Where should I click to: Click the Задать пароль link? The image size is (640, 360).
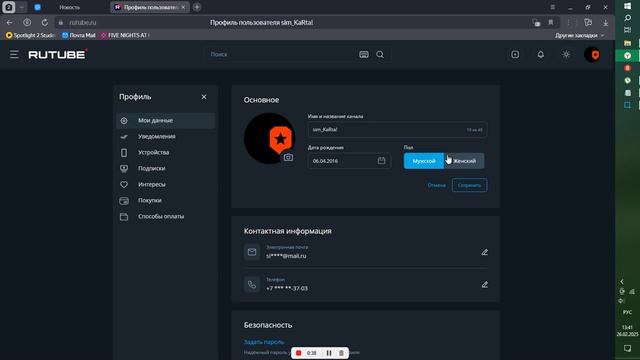click(264, 342)
